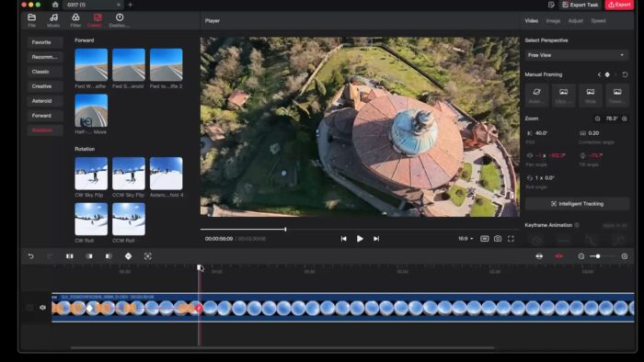
Task: Reset Manual Framing with the circular arrow
Action: pos(625,74)
